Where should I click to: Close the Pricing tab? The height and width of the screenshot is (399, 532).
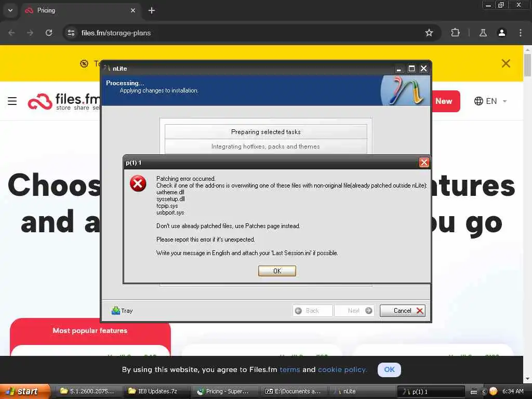click(133, 10)
